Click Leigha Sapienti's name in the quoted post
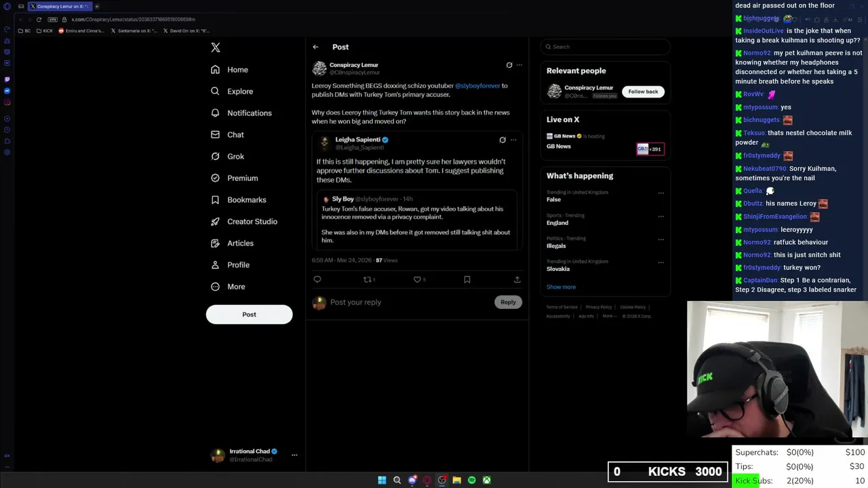868x488 pixels. (357, 140)
